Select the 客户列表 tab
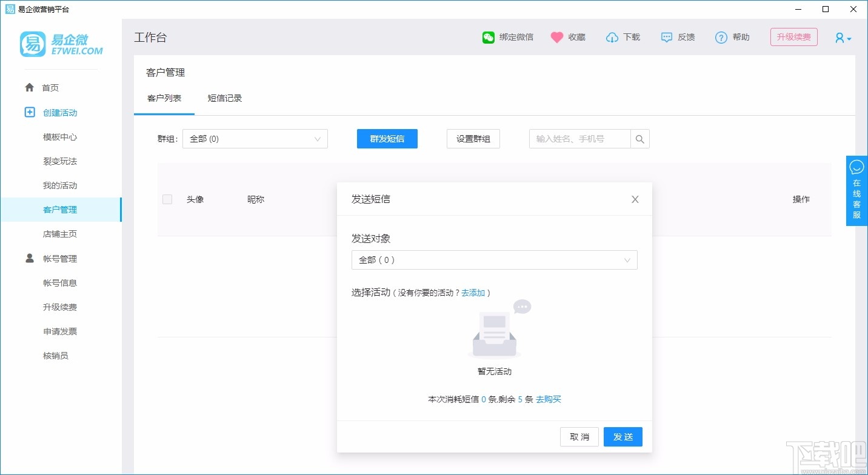The height and width of the screenshot is (475, 868). 164,98
